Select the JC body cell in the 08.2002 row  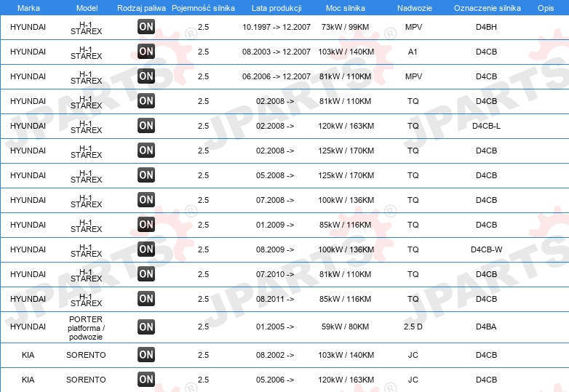(x=413, y=355)
